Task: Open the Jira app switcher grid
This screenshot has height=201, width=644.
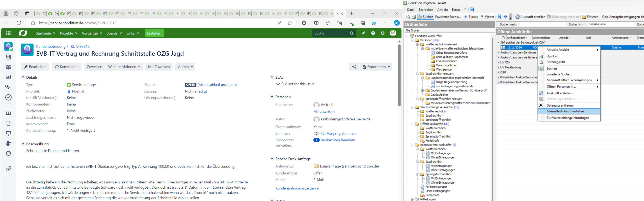Action: (8, 33)
